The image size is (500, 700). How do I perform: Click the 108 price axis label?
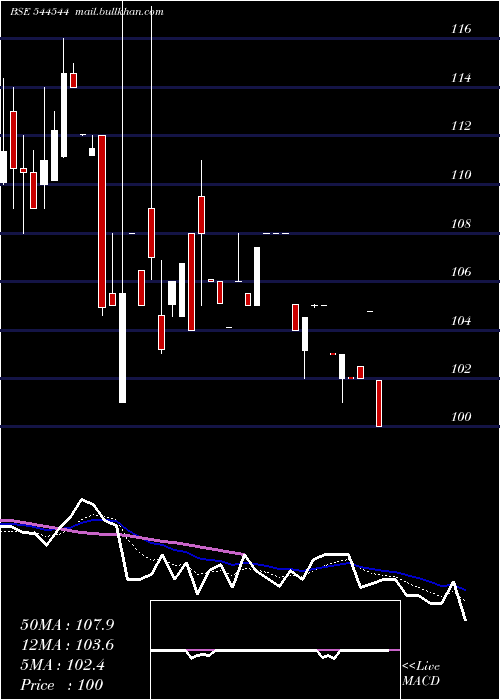(x=461, y=224)
